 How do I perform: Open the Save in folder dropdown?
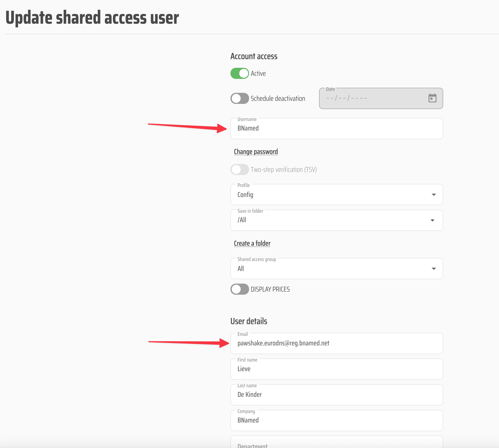tap(432, 220)
